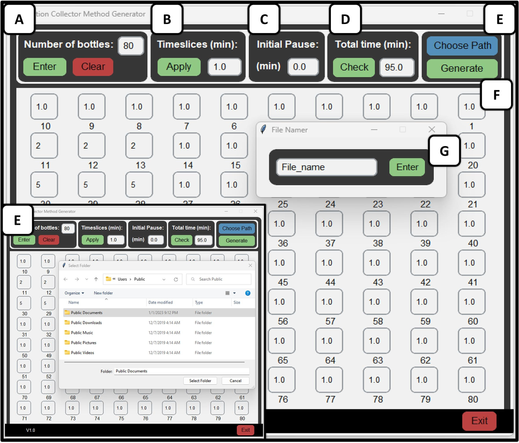Click the Timeslices field showing 1.0 in main window
The image size is (519, 443).
(x=224, y=67)
